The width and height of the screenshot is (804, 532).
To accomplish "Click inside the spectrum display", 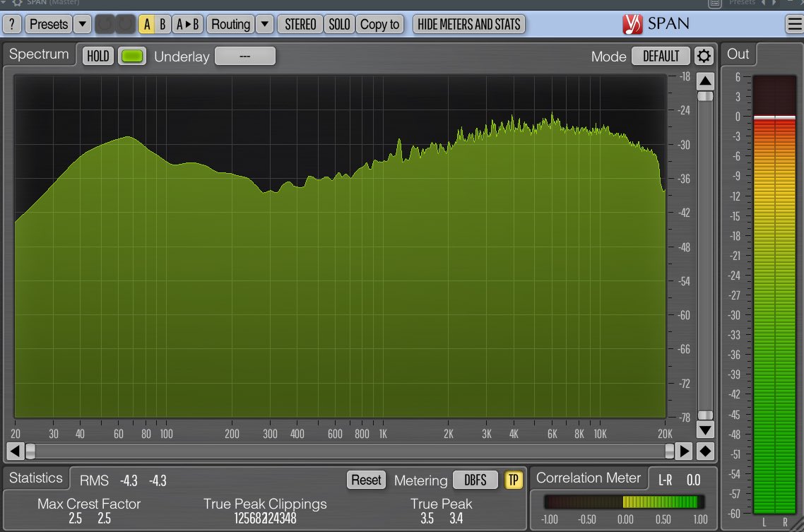I will pyautogui.click(x=340, y=246).
